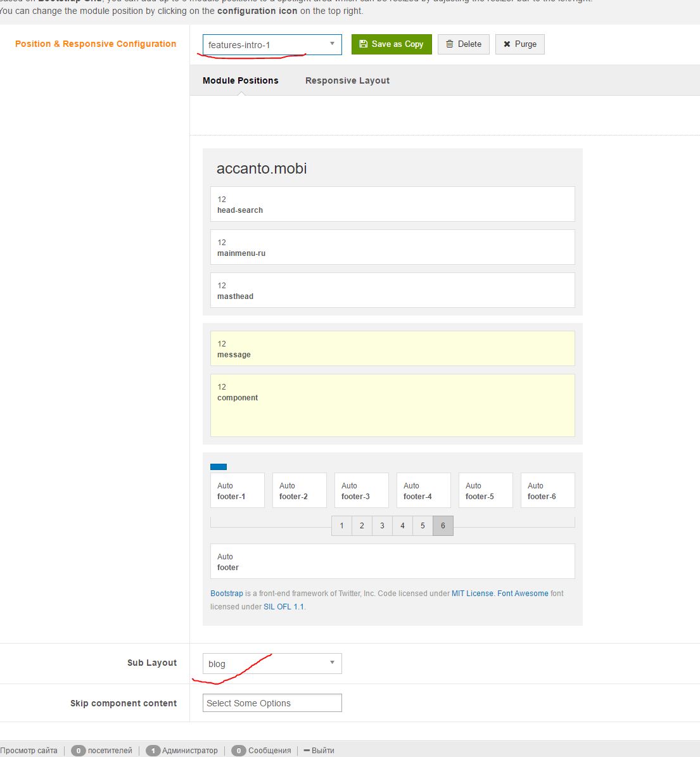The image size is (700, 757).
Task: Set footer spotlight columns to 2
Action: pyautogui.click(x=362, y=526)
